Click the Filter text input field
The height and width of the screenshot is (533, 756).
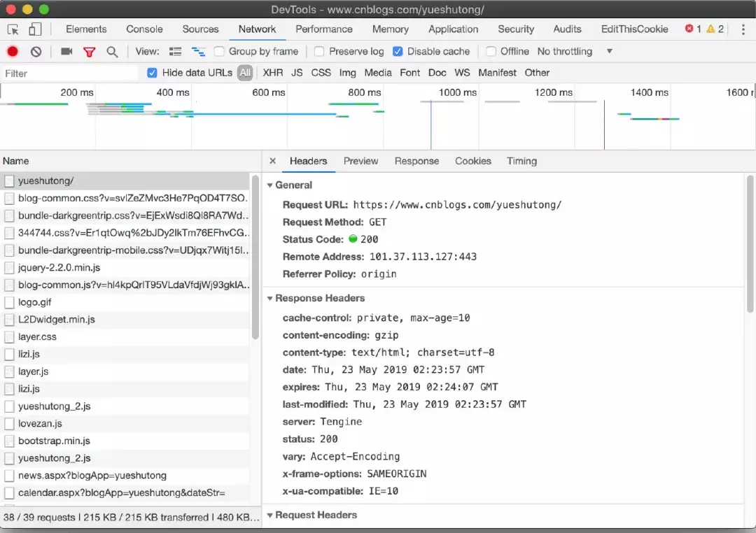click(70, 73)
